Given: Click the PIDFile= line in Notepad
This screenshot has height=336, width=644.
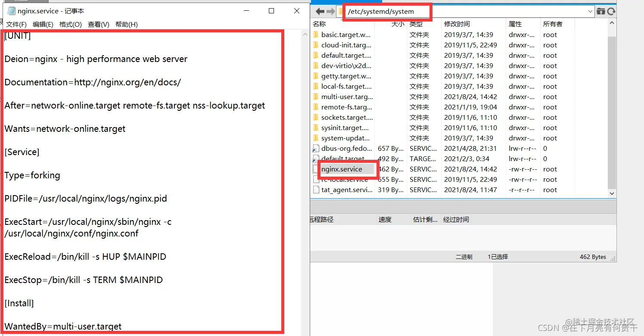Looking at the screenshot, I should pyautogui.click(x=86, y=199).
